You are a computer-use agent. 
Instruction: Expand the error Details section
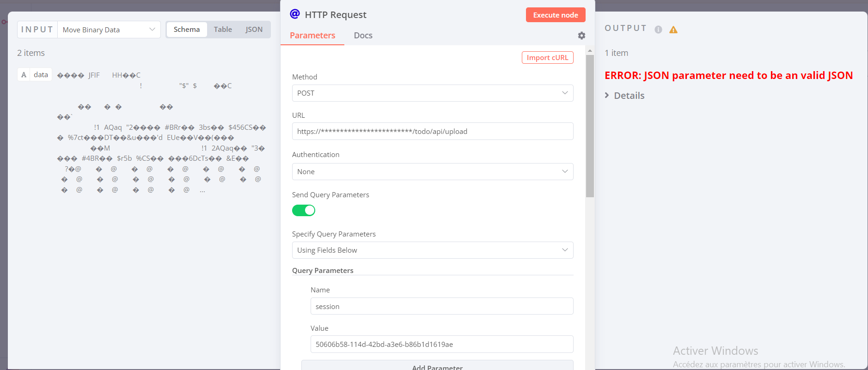click(x=624, y=96)
